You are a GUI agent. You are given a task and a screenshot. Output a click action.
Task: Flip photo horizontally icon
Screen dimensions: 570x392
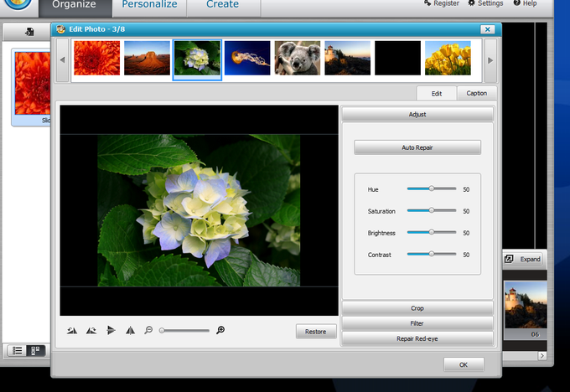[130, 330]
